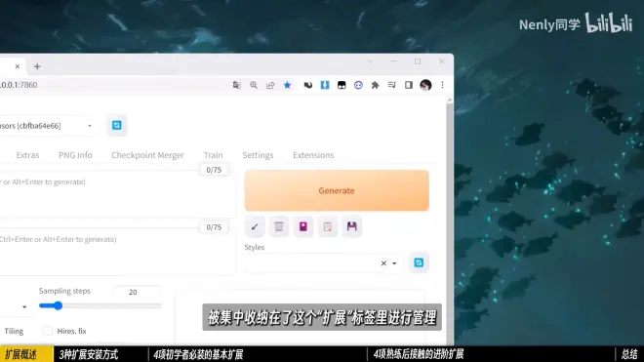This screenshot has width=644, height=362.
Task: Jump to chapter 总结
Action: (629, 354)
